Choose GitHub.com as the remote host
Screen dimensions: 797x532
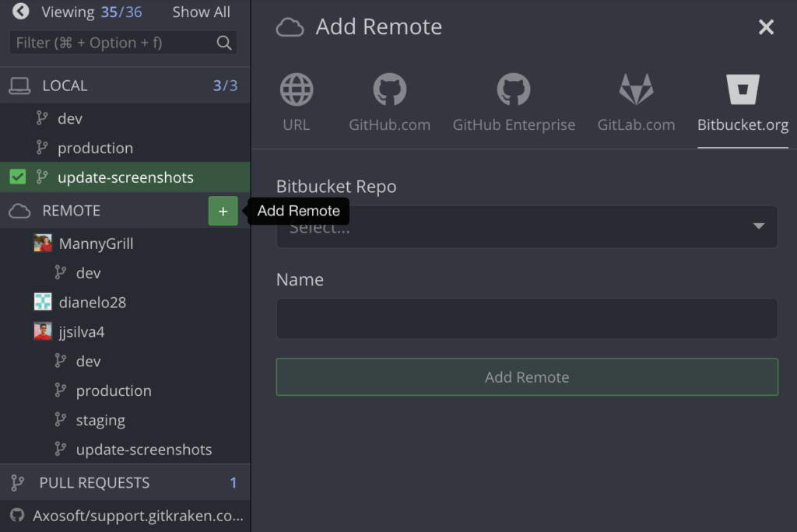(x=389, y=100)
